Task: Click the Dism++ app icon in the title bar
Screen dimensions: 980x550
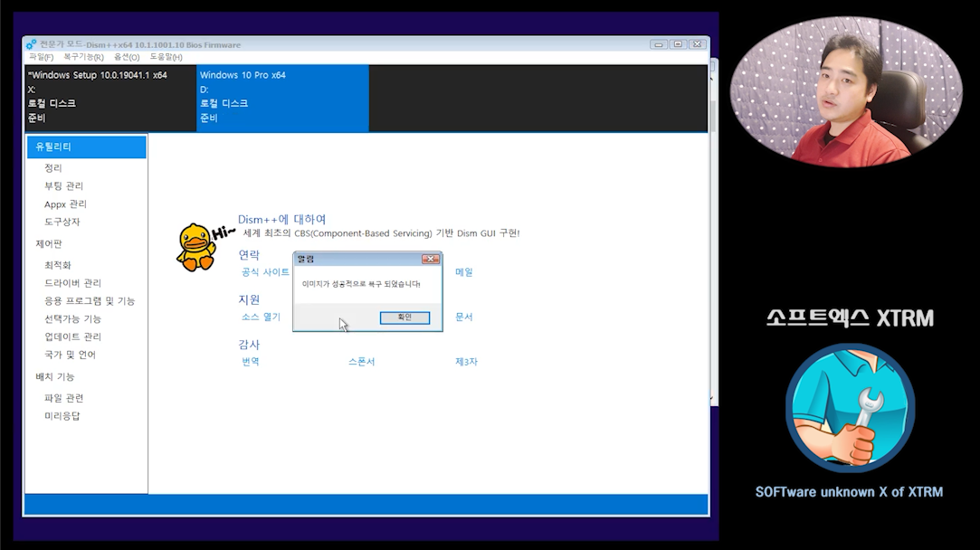Action: coord(32,44)
